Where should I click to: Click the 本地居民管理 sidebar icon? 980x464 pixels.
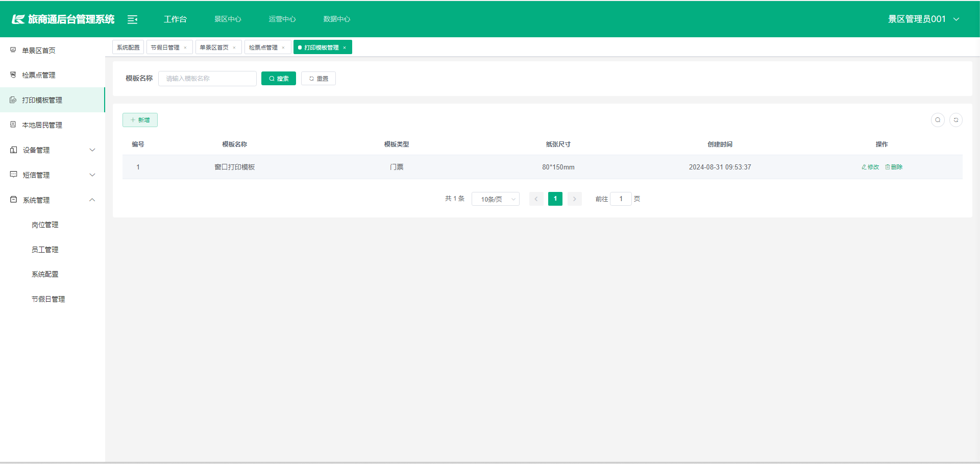click(13, 125)
